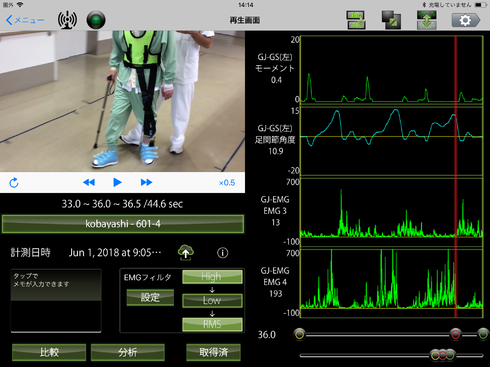Fast-forward the video playback

146,182
